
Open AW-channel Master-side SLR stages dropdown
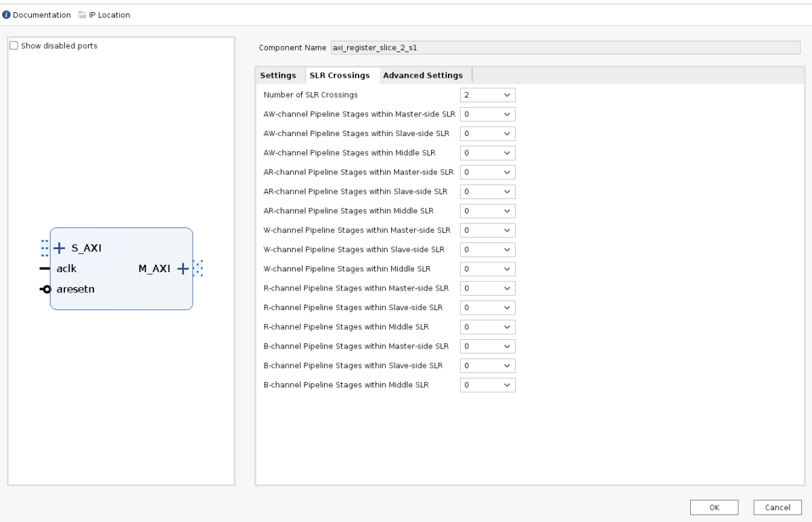point(487,114)
